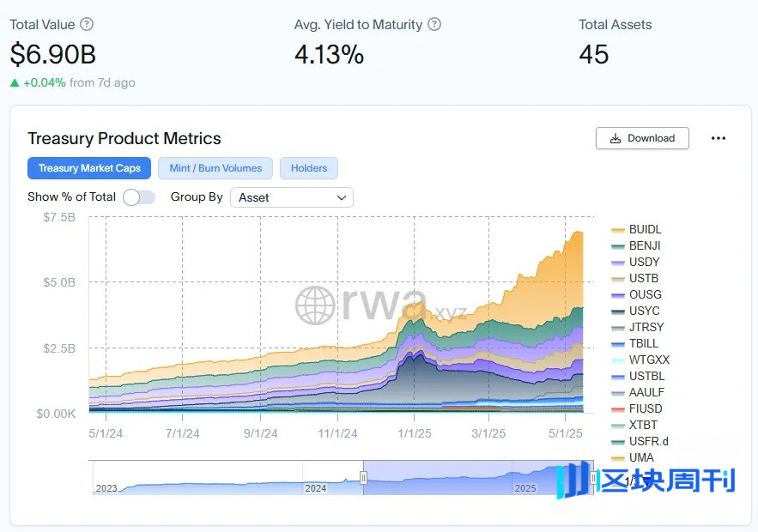The width and height of the screenshot is (758, 532).
Task: Toggle OUSG series in the legend
Action: point(637,295)
